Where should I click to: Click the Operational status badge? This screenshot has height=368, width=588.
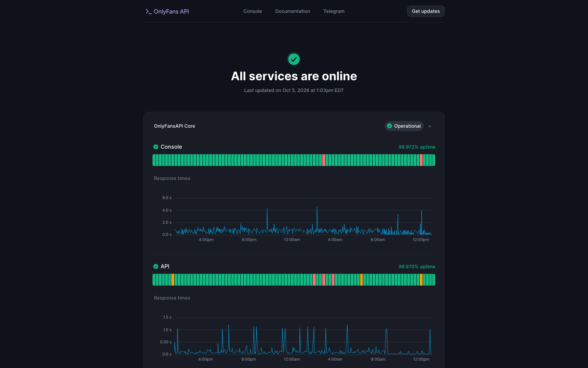[x=404, y=126]
